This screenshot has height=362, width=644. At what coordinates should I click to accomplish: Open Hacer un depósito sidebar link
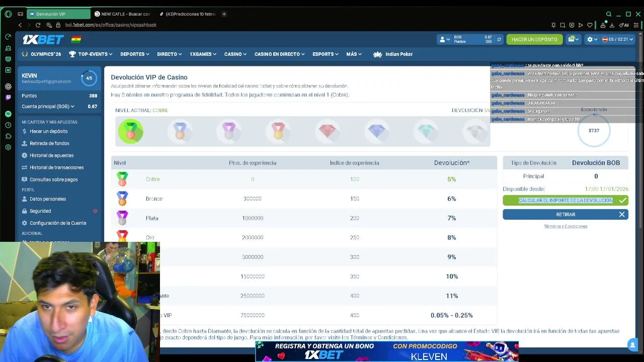48,131
